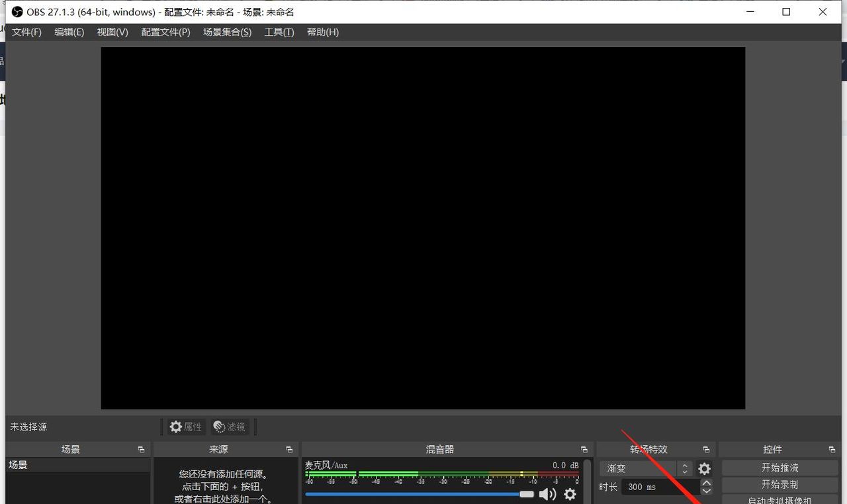This screenshot has height=504, width=847.
Task: Adjust the 麦克风/Aux volume slider
Action: (x=420, y=494)
